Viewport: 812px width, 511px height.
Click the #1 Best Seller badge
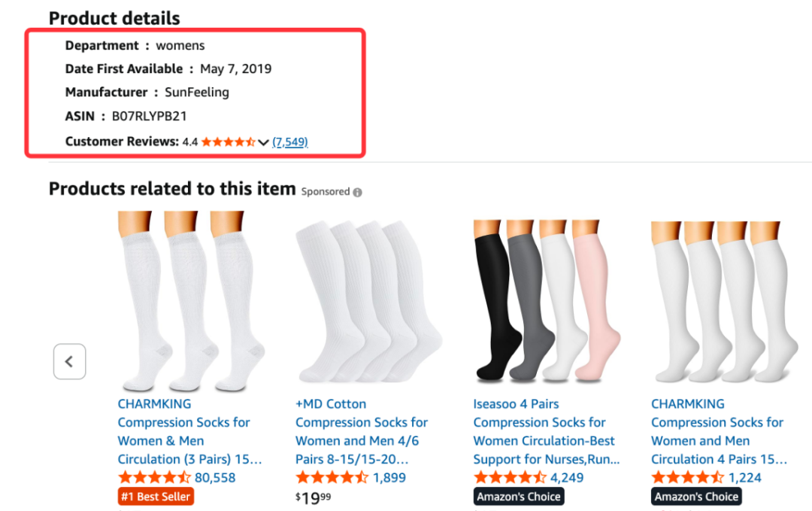coord(156,497)
